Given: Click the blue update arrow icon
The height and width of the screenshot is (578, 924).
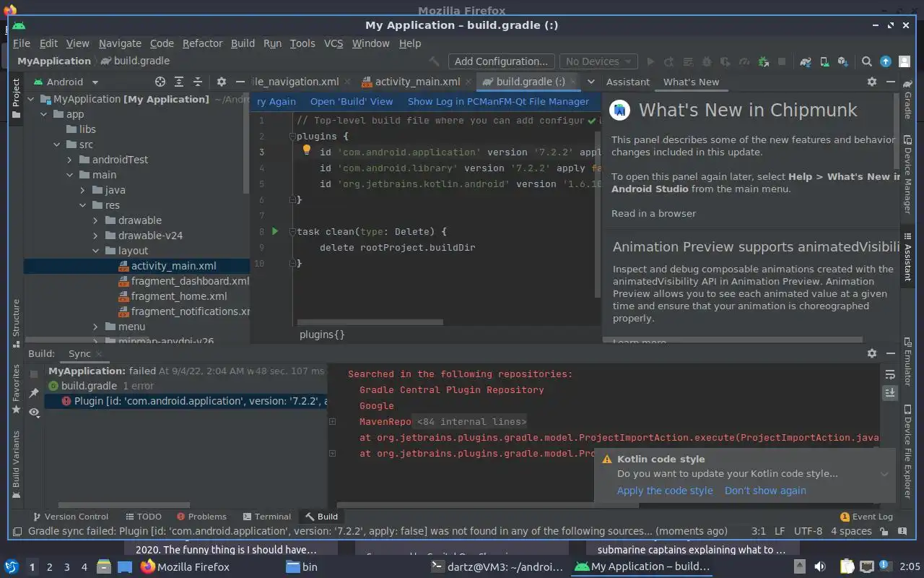Looking at the screenshot, I should point(886,61).
